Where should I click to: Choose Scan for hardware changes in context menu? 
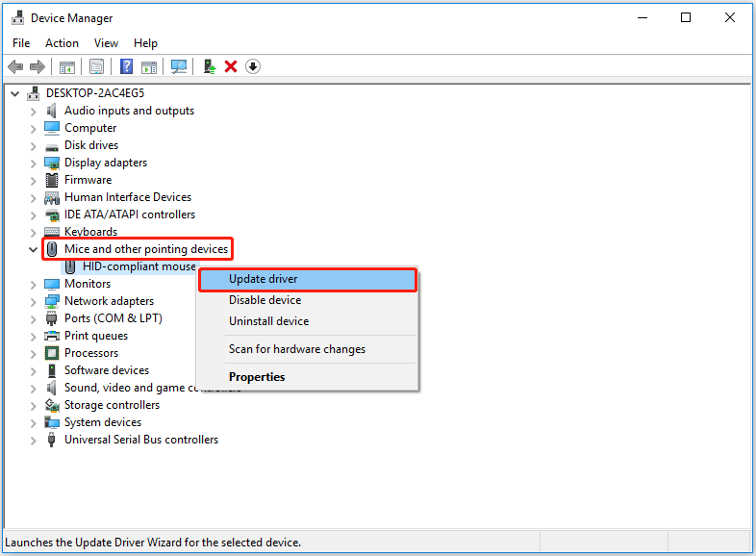(308, 349)
